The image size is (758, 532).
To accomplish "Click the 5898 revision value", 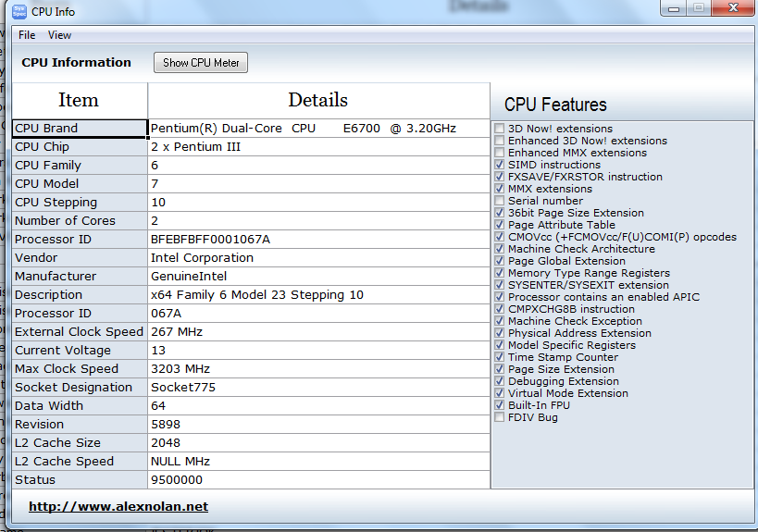I will tap(318, 425).
